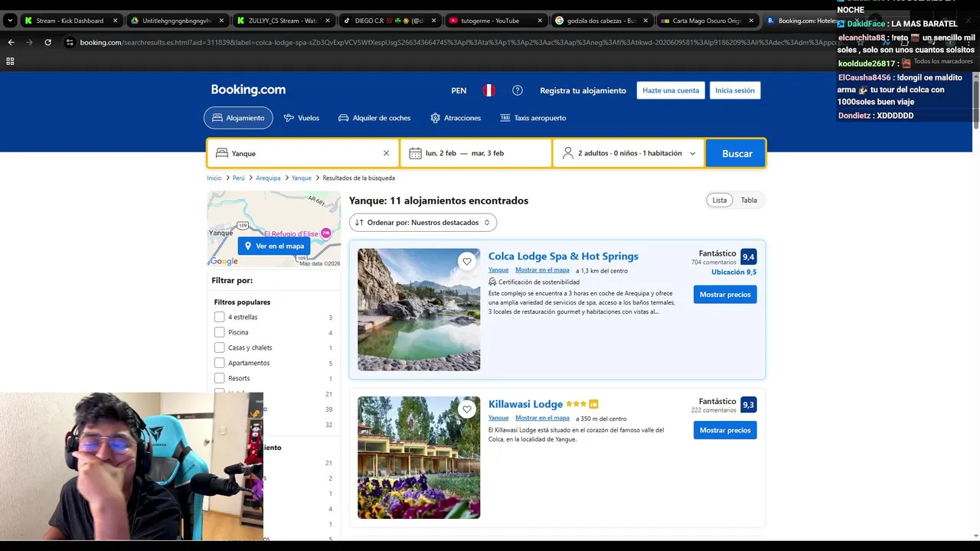Screen dimensions: 980x551
Task: Reload the page with refresh icon
Action: pos(47,42)
